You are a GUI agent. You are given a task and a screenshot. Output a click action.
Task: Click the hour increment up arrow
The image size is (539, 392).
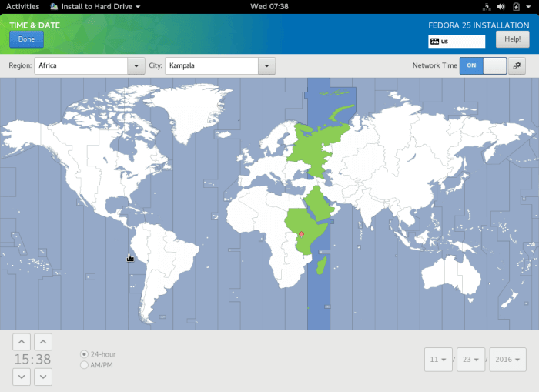pos(22,341)
